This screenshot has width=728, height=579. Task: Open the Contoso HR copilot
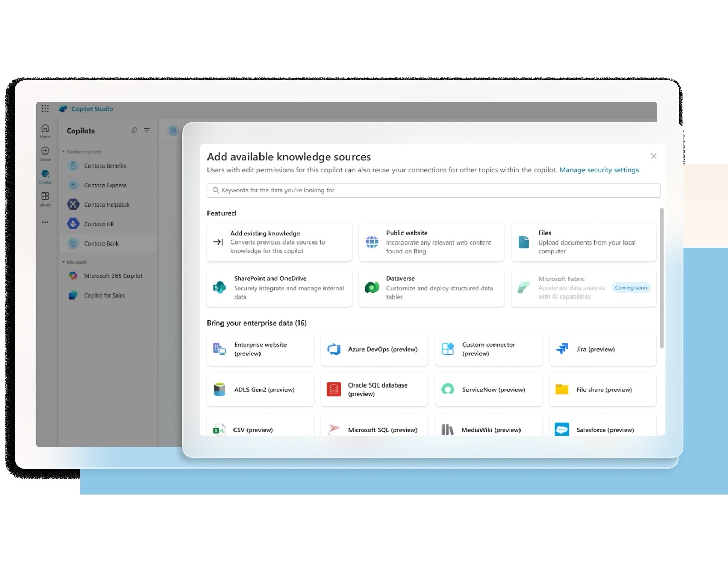[x=108, y=224]
